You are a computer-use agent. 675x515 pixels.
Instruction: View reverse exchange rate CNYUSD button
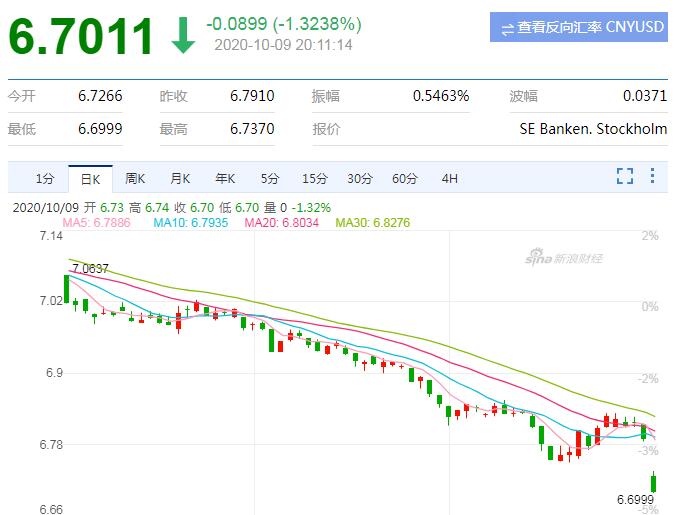coord(579,28)
